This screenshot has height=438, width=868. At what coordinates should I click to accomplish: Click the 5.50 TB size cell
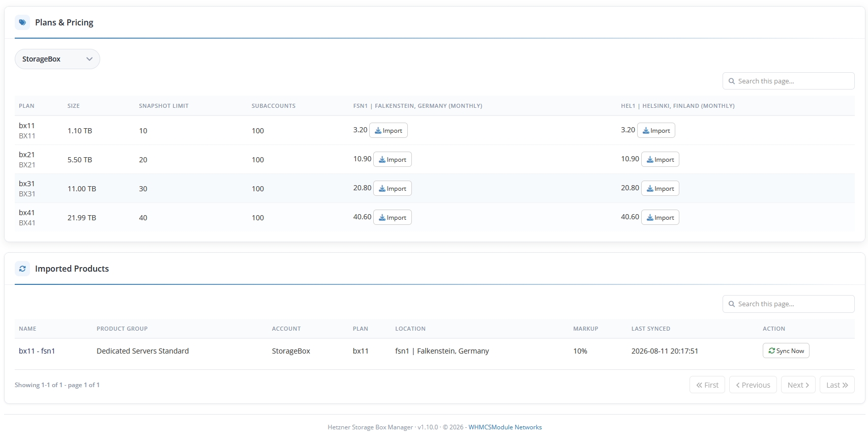[x=80, y=160]
